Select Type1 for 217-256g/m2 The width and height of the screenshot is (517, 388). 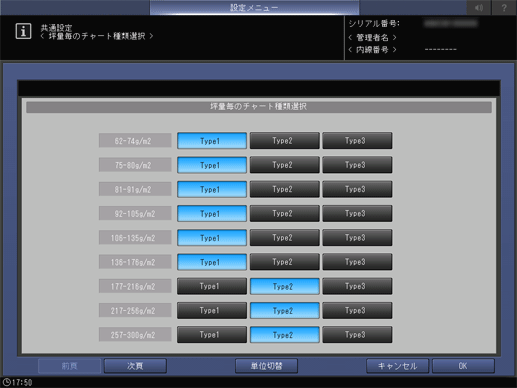[x=212, y=311]
